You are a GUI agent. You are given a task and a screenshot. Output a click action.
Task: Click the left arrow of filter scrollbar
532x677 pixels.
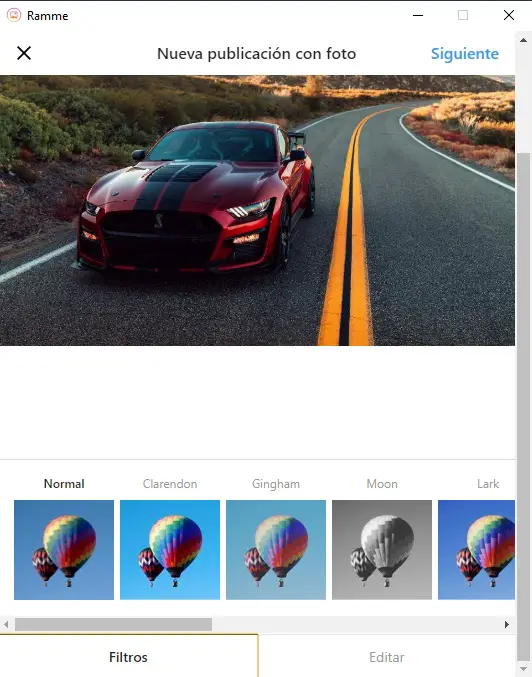6,624
